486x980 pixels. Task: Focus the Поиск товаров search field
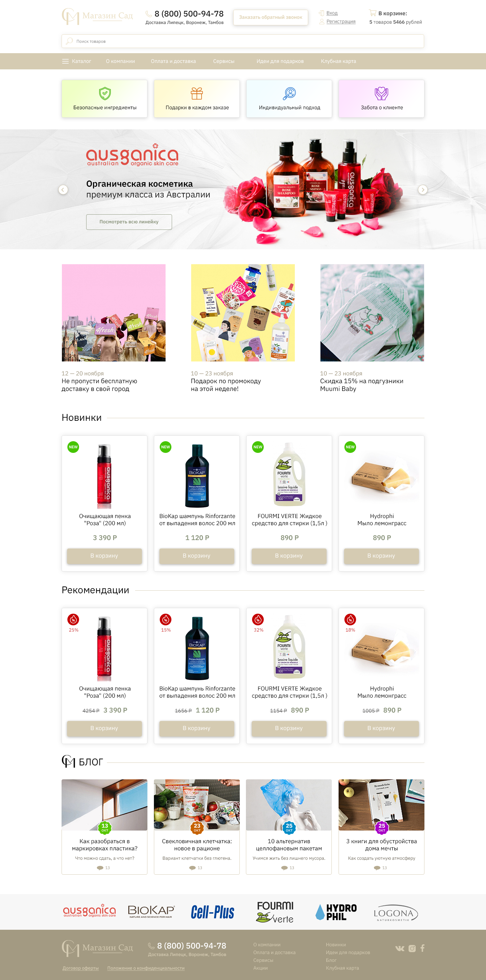[243, 41]
